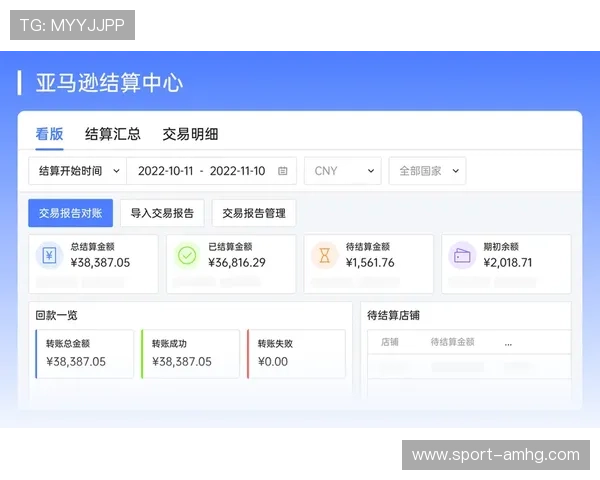The height and width of the screenshot is (480, 600).
Task: Click the 亚马逊结算中心 page heading
Action: (x=109, y=83)
